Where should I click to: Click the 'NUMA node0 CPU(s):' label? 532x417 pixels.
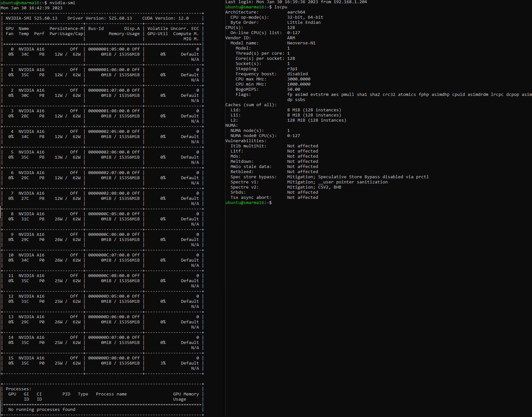(254, 135)
